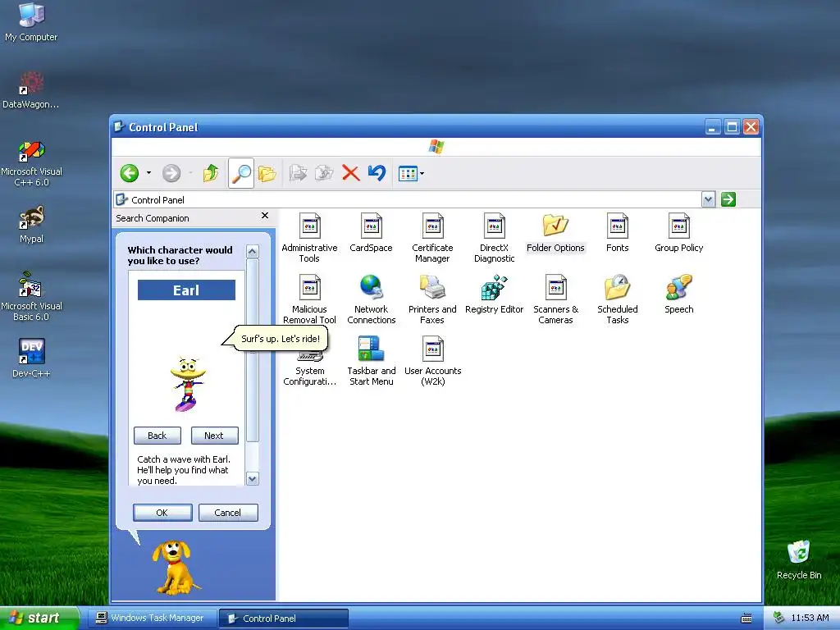Screen dimensions: 840x630
Task: Open the Views dropdown button
Action: pyautogui.click(x=411, y=173)
